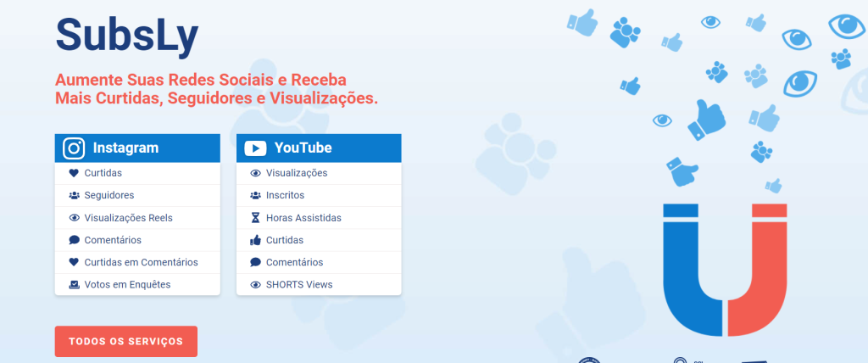Open YouTube Comentários service
This screenshot has height=363, width=868.
(319, 262)
